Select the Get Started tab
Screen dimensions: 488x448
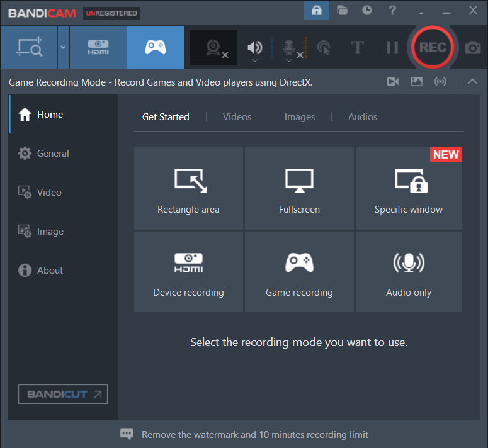pos(166,117)
